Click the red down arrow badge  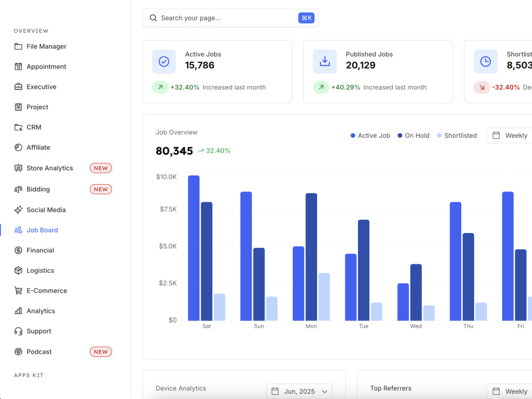[482, 87]
